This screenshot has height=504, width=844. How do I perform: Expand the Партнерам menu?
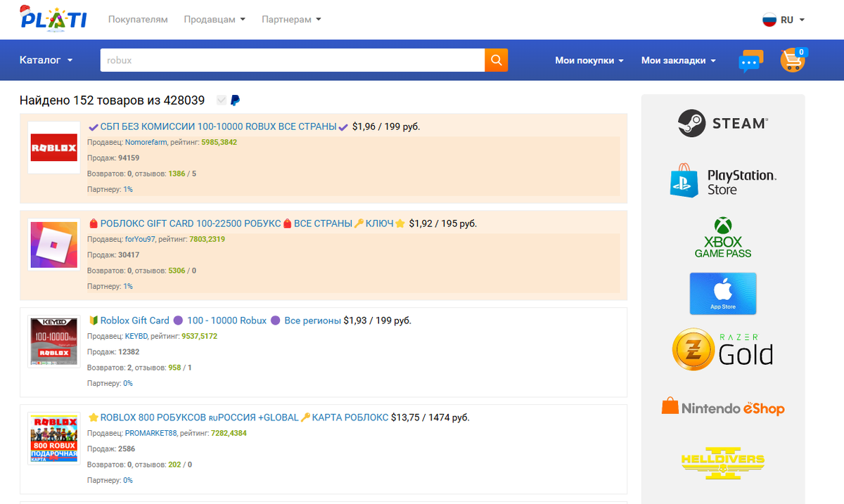pyautogui.click(x=291, y=20)
